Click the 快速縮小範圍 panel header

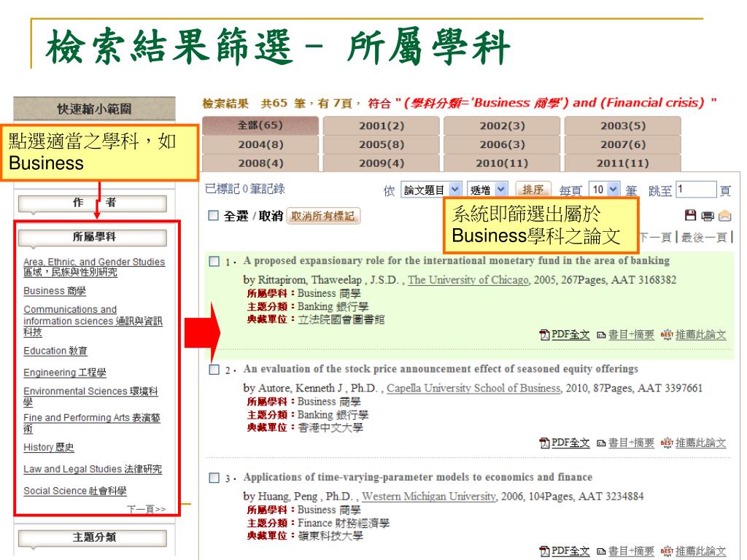click(x=94, y=109)
